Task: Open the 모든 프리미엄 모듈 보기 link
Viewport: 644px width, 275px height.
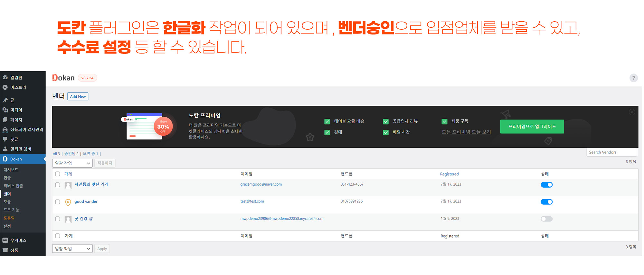Action: 466,132
